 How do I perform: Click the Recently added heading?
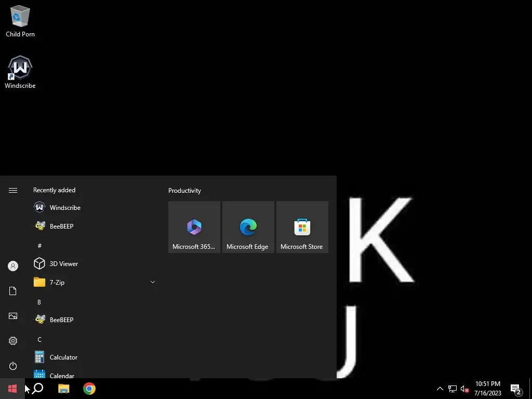54,190
